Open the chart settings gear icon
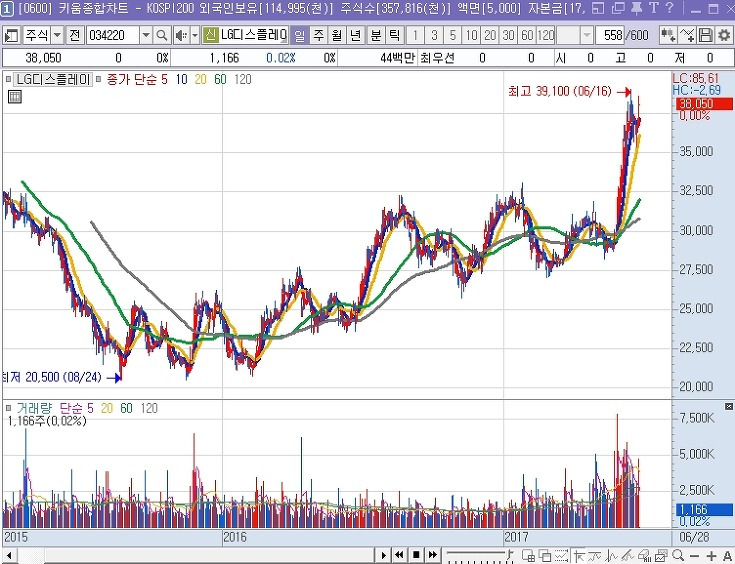 [x=724, y=35]
